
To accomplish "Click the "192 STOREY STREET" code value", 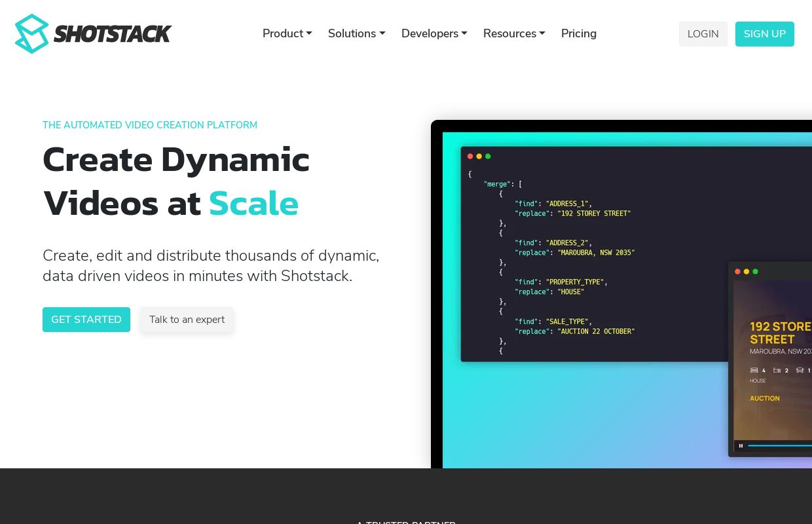I will pyautogui.click(x=594, y=214).
